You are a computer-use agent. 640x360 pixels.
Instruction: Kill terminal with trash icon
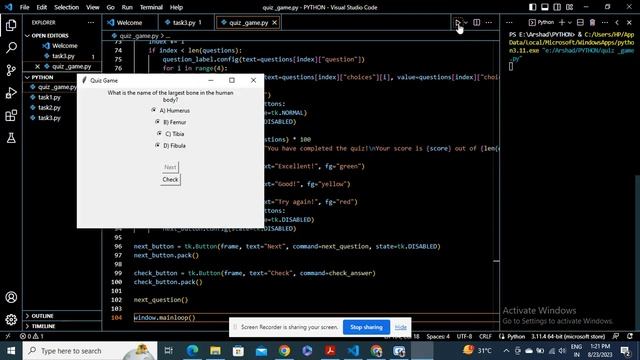point(592,22)
